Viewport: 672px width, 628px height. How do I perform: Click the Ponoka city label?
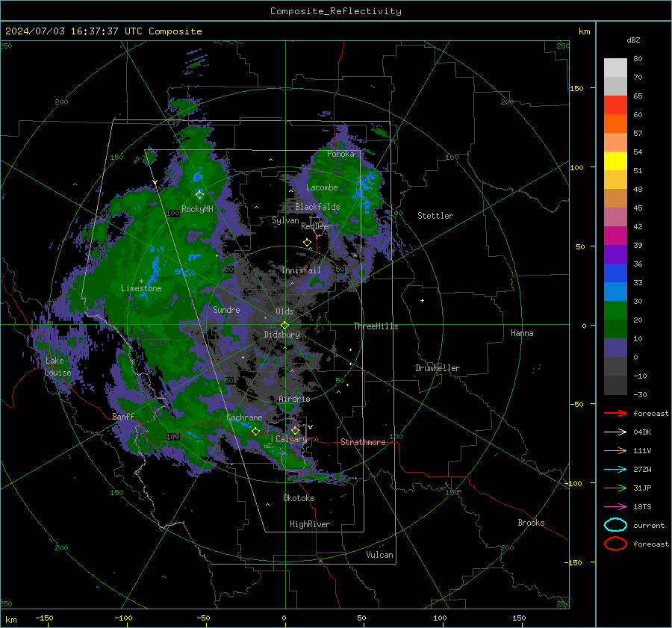click(340, 154)
